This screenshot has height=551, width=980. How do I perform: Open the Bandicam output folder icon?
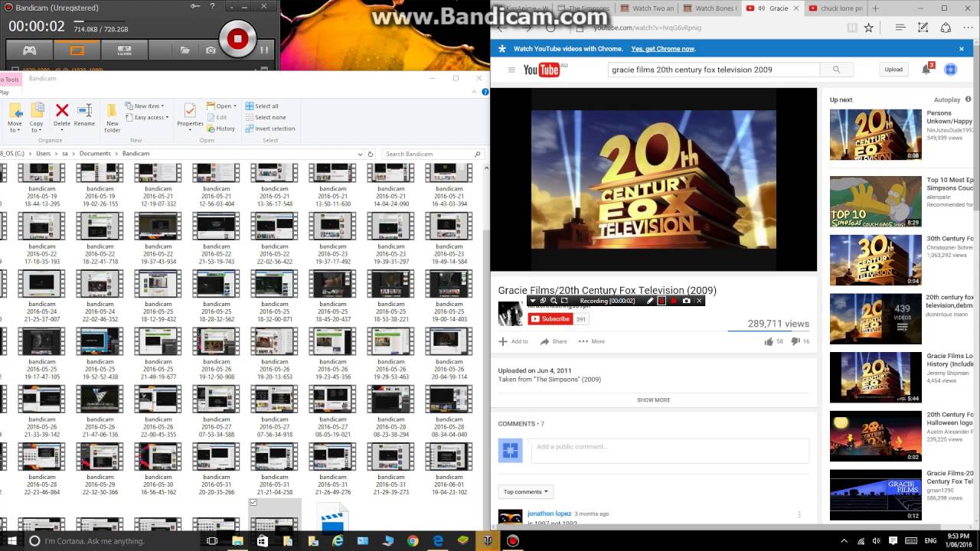click(x=185, y=51)
